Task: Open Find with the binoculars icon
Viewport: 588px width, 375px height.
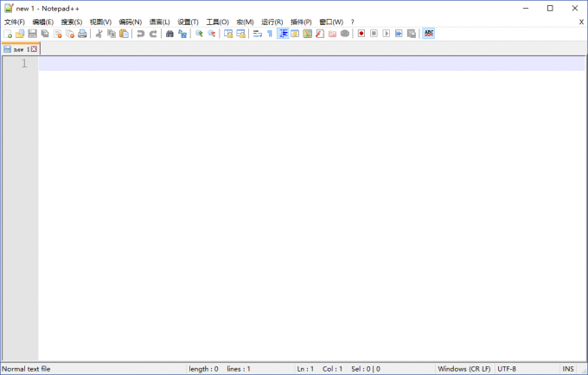Action: point(169,34)
